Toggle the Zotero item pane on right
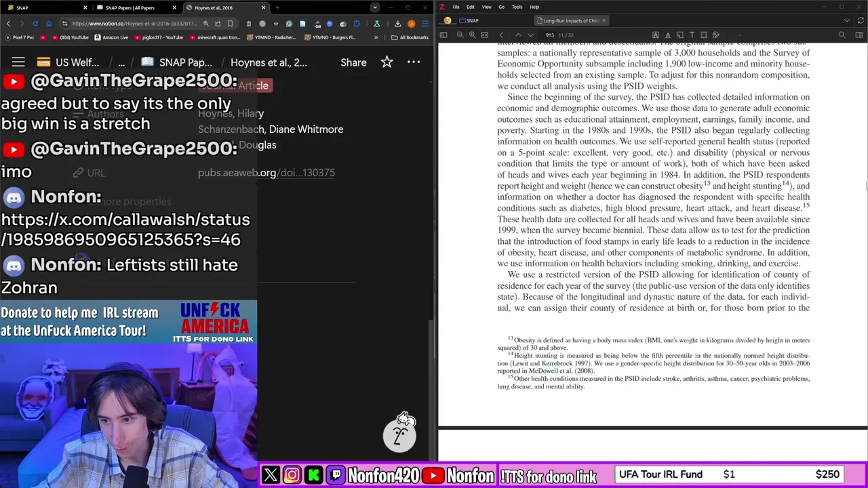The image size is (868, 488). pos(859,35)
